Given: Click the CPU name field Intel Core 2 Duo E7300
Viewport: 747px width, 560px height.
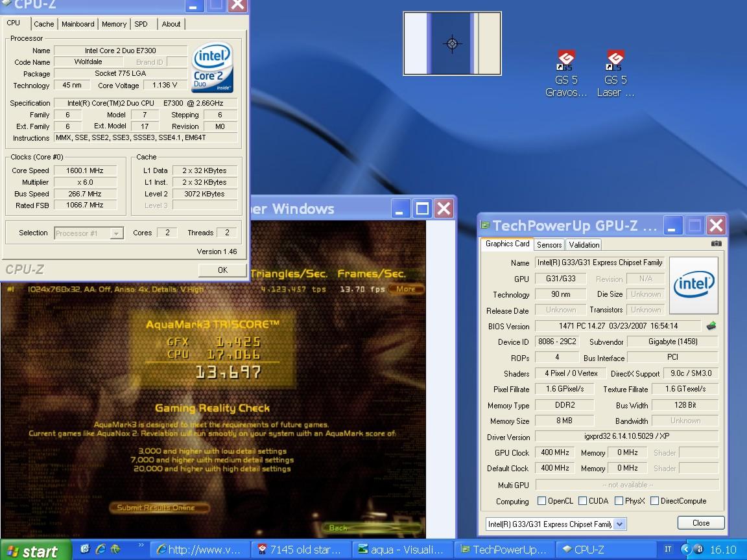Looking at the screenshot, I should 121,51.
